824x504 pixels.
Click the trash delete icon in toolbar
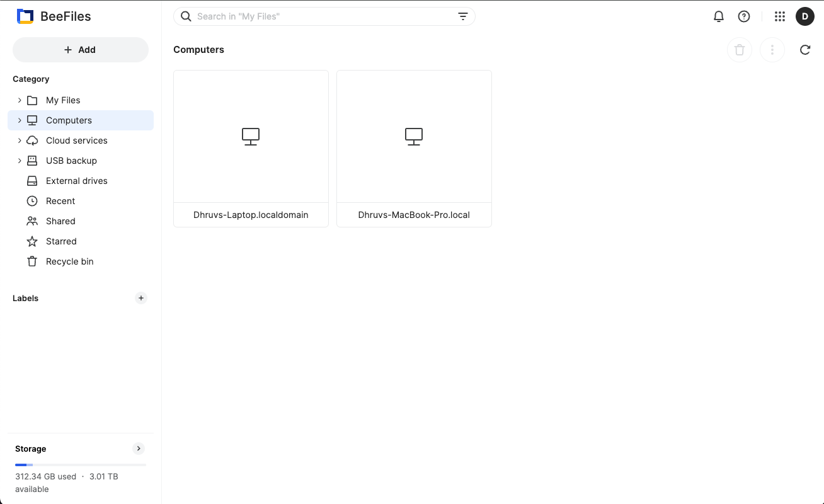tap(740, 50)
